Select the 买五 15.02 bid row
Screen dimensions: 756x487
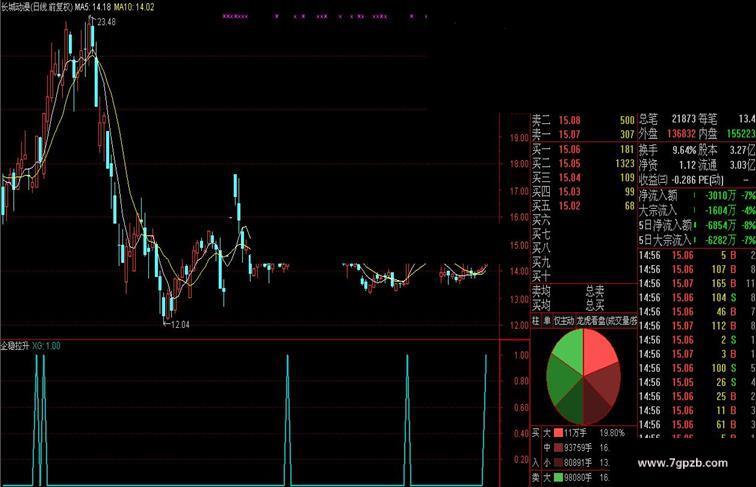(583, 206)
